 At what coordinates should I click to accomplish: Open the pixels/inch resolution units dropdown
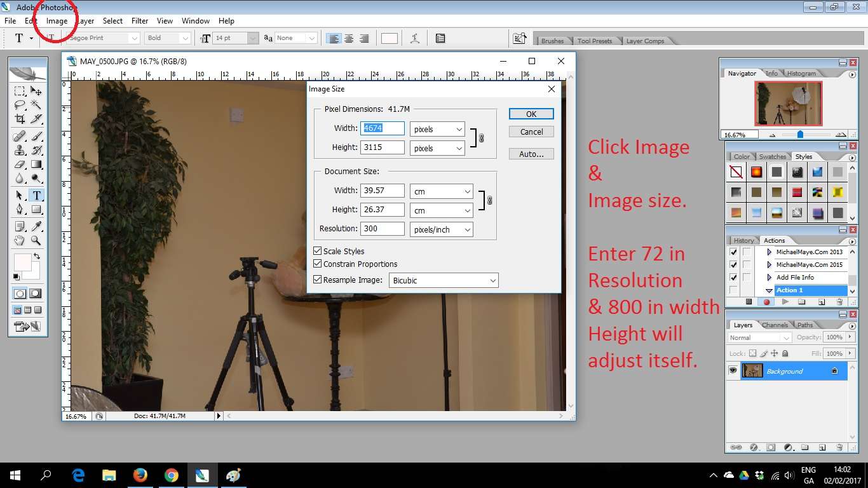click(x=442, y=229)
